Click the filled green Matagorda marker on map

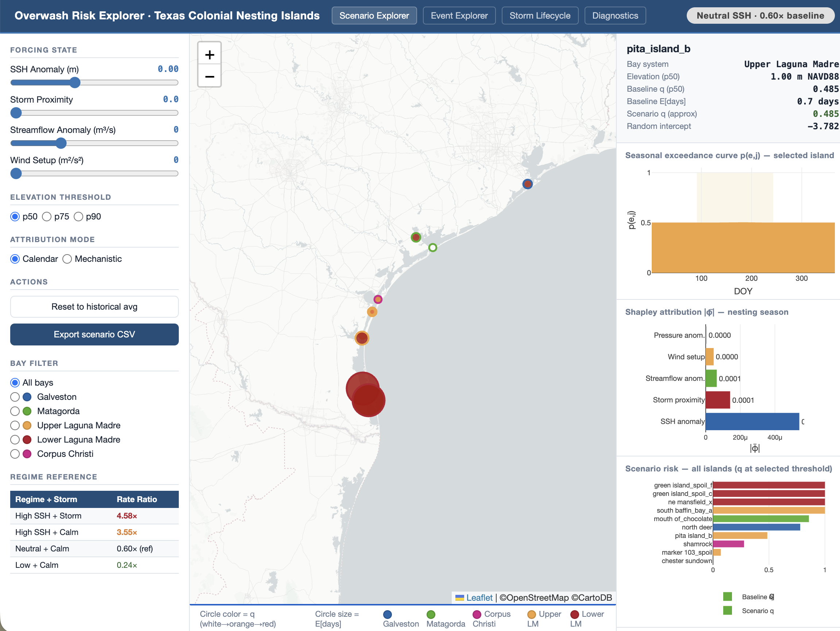tap(416, 237)
